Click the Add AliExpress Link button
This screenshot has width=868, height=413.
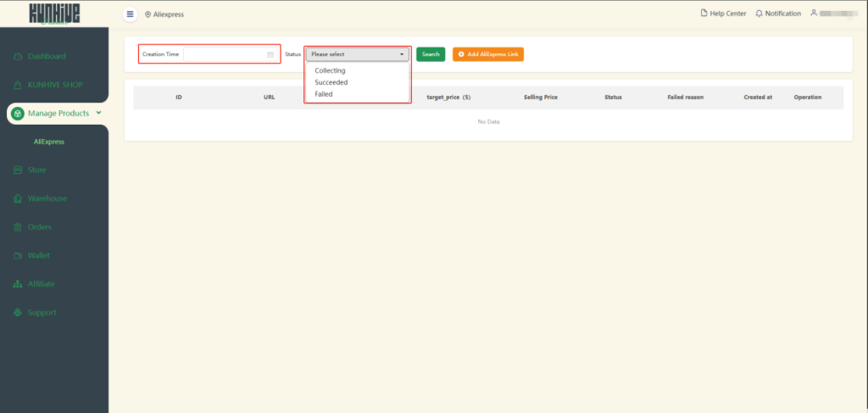coord(488,54)
